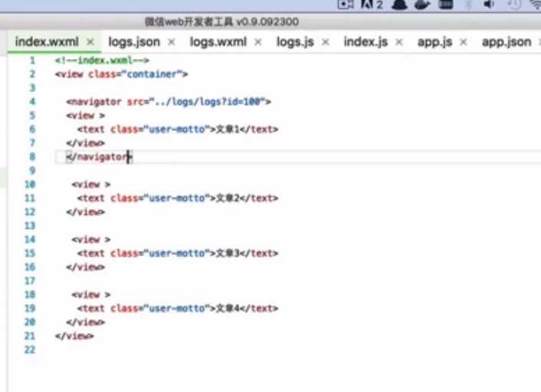Click the closing view tag on line 7
541x392 pixels.
click(86, 143)
